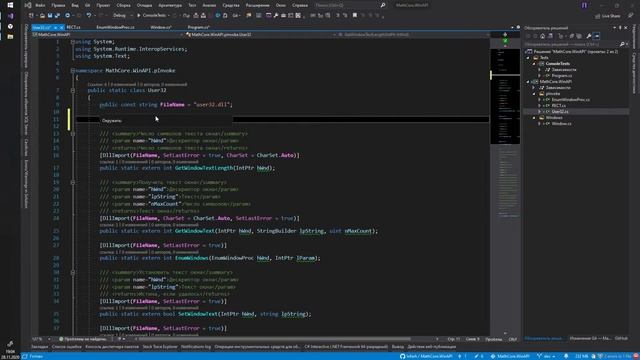Switch to the EnumWindowProc.cs editor tab

point(116,27)
